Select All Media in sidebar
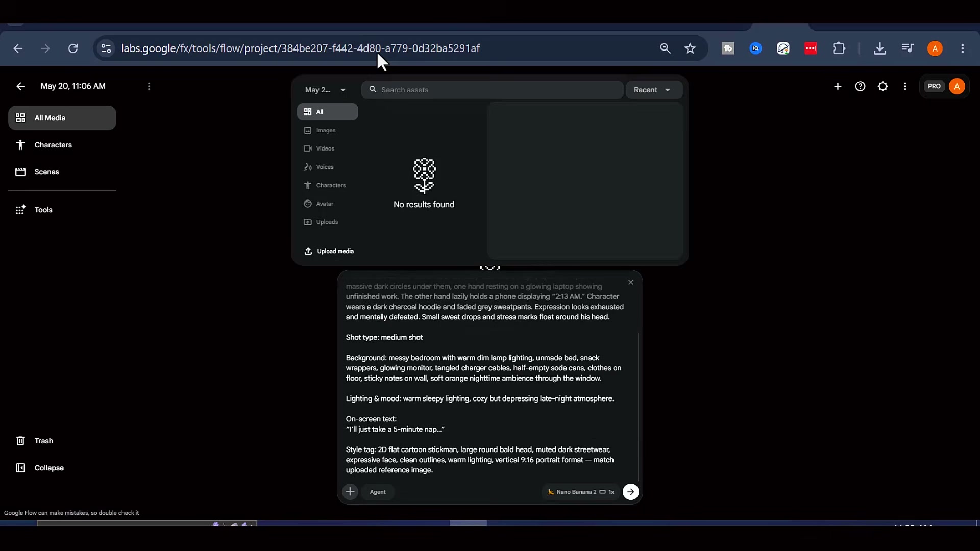The width and height of the screenshot is (980, 551). tap(62, 118)
